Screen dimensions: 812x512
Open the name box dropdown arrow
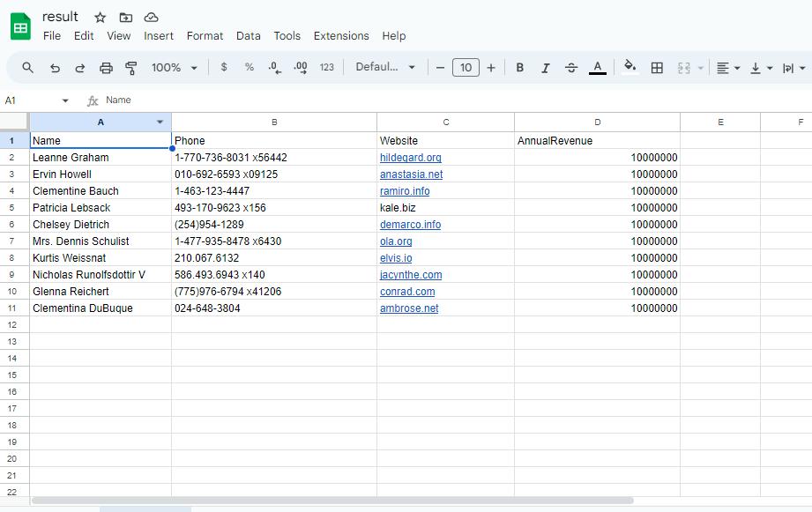pyautogui.click(x=65, y=100)
